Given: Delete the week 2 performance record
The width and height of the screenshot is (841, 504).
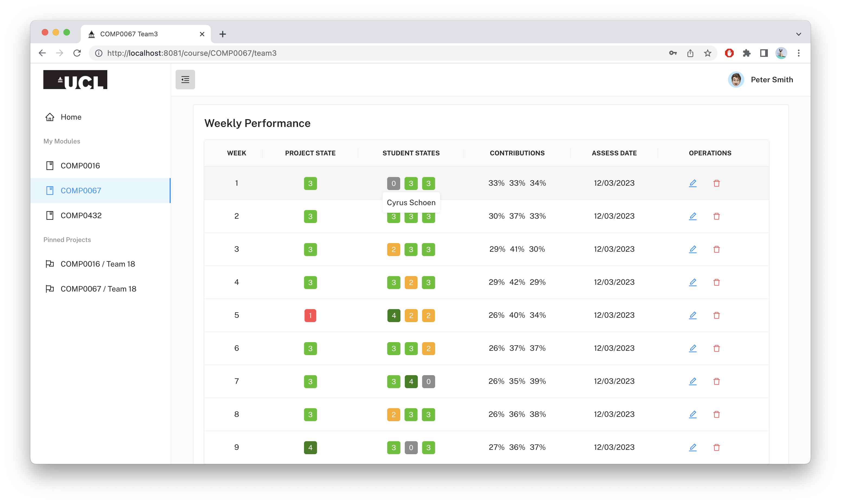Looking at the screenshot, I should click(716, 216).
